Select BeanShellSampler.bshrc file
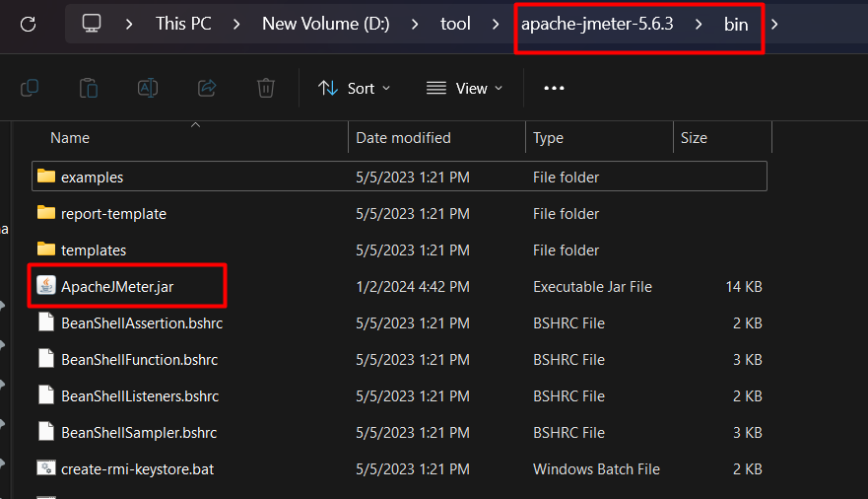Image resolution: width=868 pixels, height=499 pixels. click(x=138, y=433)
